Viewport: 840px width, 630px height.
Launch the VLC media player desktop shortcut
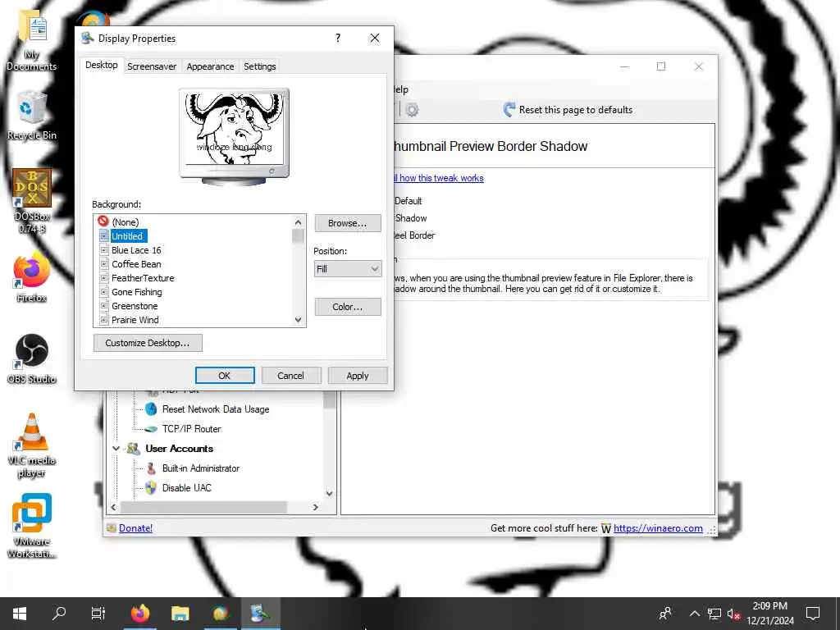[x=32, y=445]
